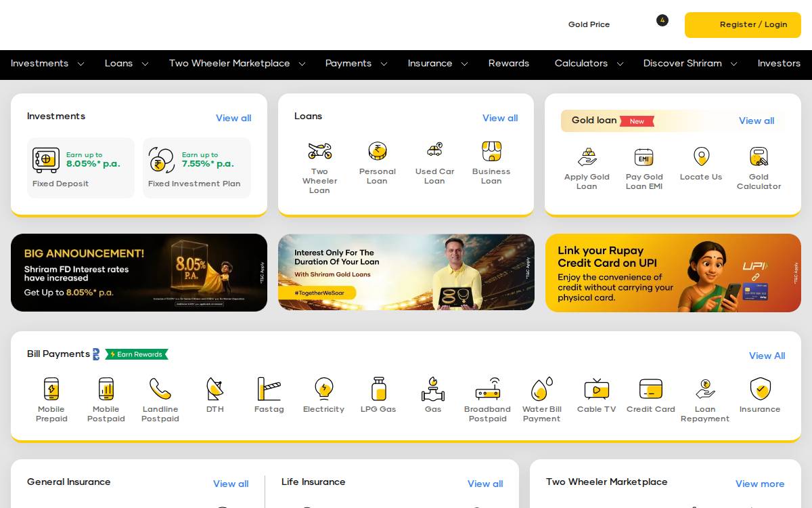Expand the Two Wheeler Marketplace chevron
Image resolution: width=812 pixels, height=508 pixels.
(x=302, y=64)
